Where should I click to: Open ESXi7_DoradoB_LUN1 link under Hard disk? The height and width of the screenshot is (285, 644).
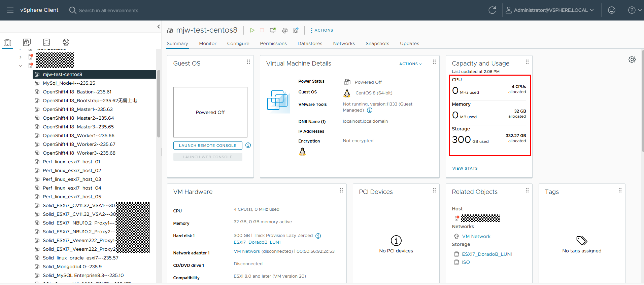(x=257, y=242)
